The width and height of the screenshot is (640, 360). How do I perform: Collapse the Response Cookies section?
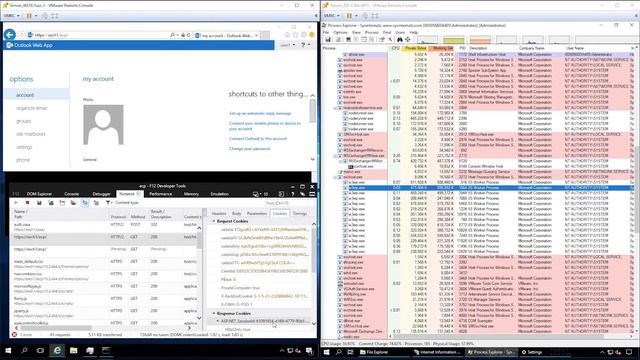[213, 313]
